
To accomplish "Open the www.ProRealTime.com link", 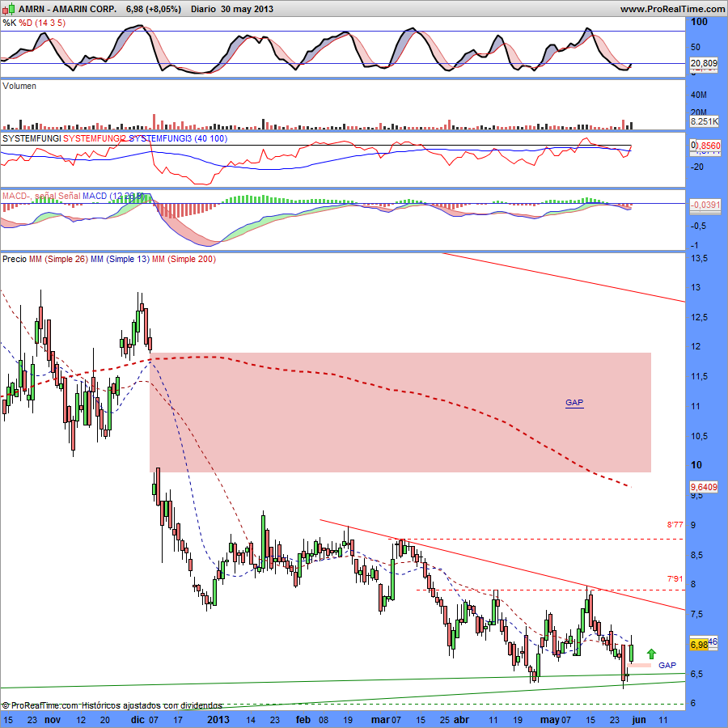I will [672, 9].
